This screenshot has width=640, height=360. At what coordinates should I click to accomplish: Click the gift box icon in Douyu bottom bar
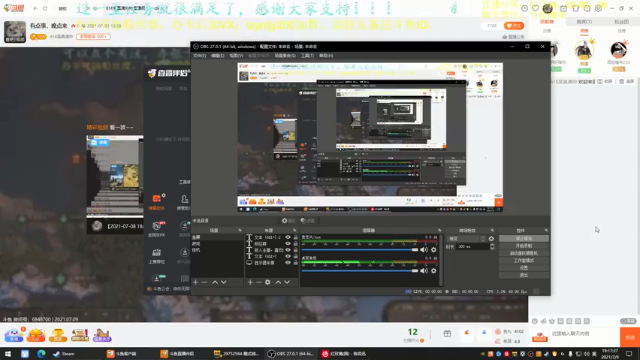[x=447, y=333]
